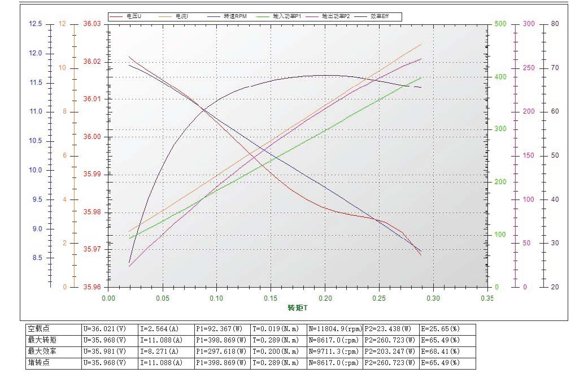Select the 堵转点 row label
The width and height of the screenshot is (588, 373).
[37, 363]
